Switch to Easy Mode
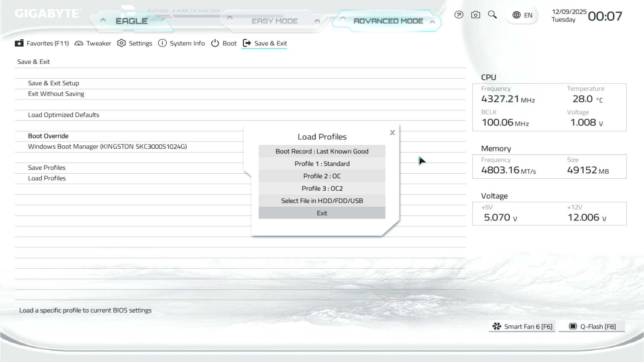This screenshot has width=644, height=362. (x=274, y=21)
